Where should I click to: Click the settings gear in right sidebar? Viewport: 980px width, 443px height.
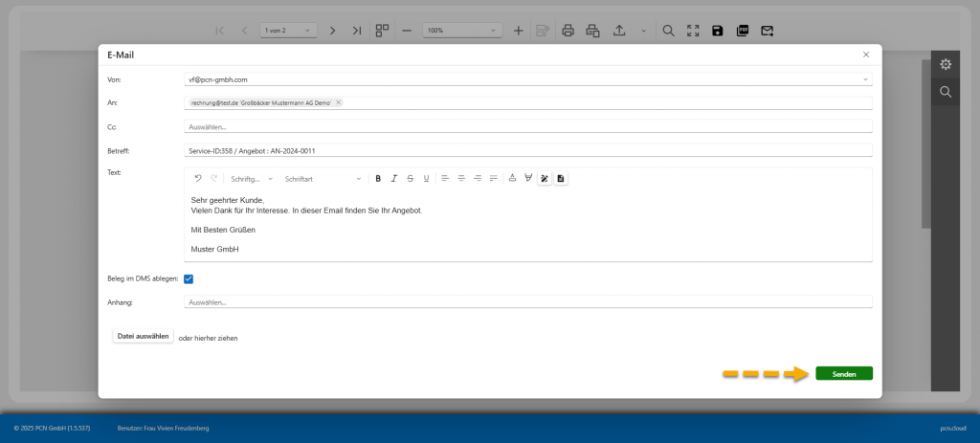946,64
